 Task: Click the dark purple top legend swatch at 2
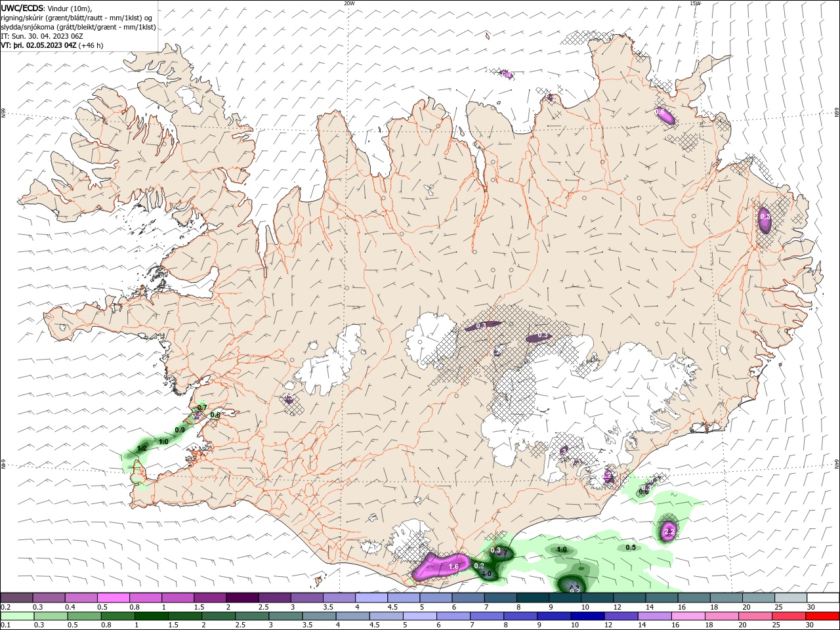coord(242,597)
